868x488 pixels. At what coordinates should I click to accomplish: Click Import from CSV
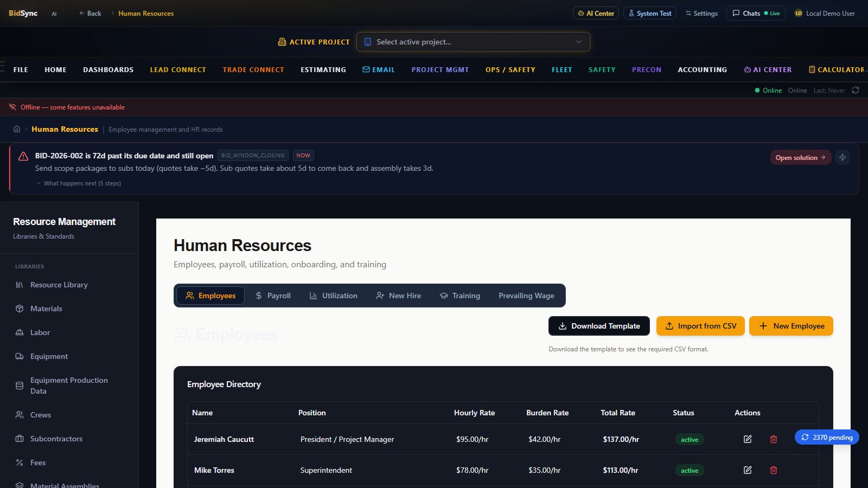[700, 326]
